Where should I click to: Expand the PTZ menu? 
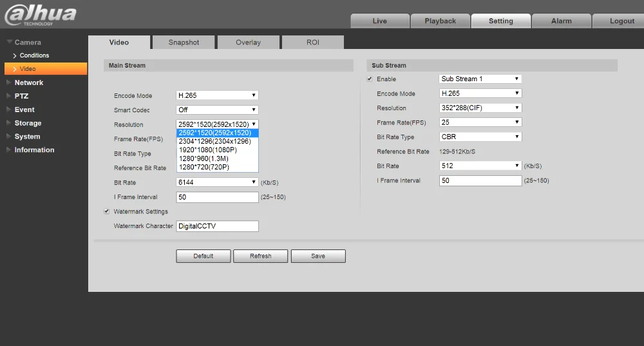click(21, 96)
